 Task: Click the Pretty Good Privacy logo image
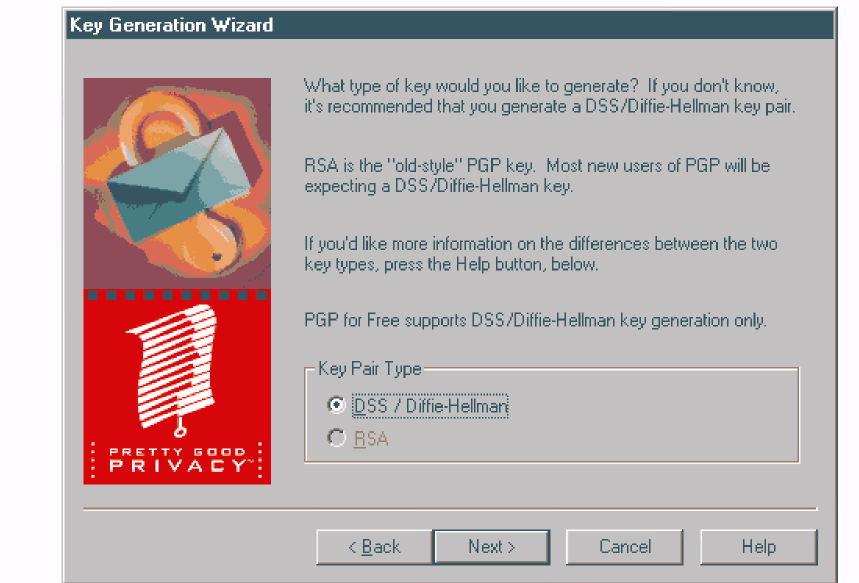177,387
